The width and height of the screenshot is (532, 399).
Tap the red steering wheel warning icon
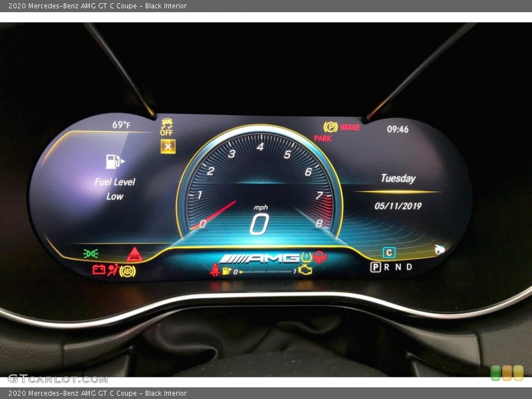coord(320,257)
